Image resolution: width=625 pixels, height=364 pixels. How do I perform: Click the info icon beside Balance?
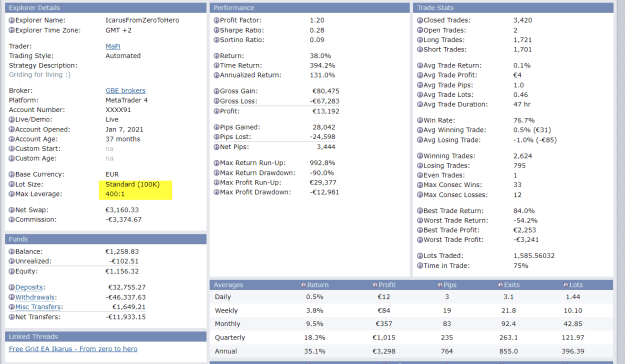(x=12, y=252)
